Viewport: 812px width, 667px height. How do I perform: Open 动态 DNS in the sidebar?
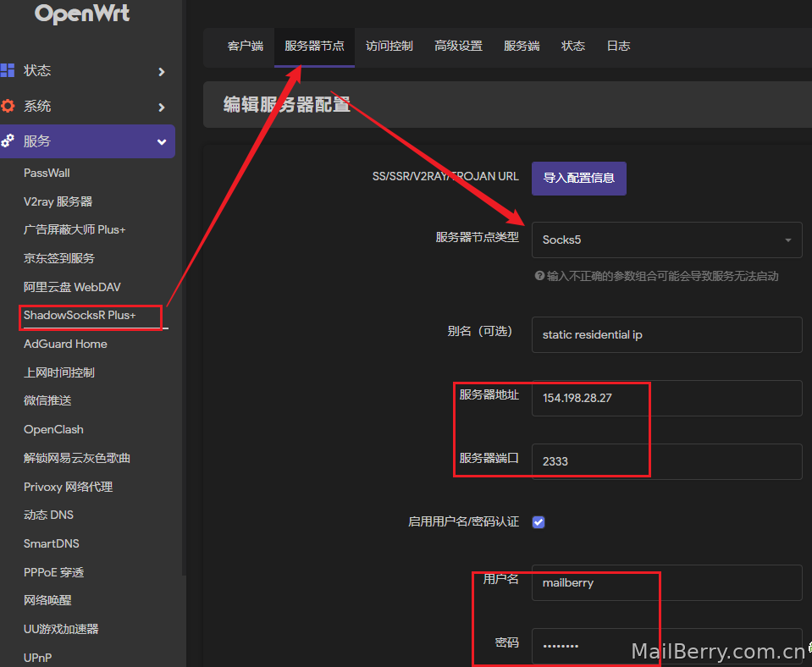pyautogui.click(x=48, y=515)
